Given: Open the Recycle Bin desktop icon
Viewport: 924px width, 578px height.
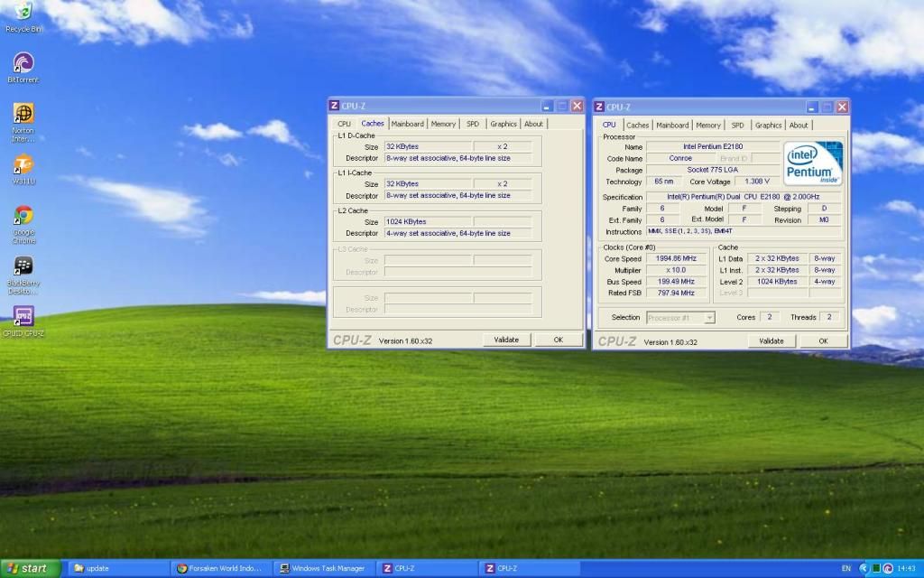Looking at the screenshot, I should tap(23, 16).
